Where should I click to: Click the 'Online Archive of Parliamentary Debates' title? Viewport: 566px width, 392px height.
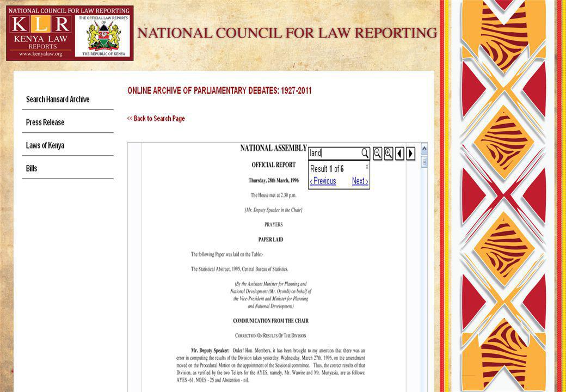[219, 90]
